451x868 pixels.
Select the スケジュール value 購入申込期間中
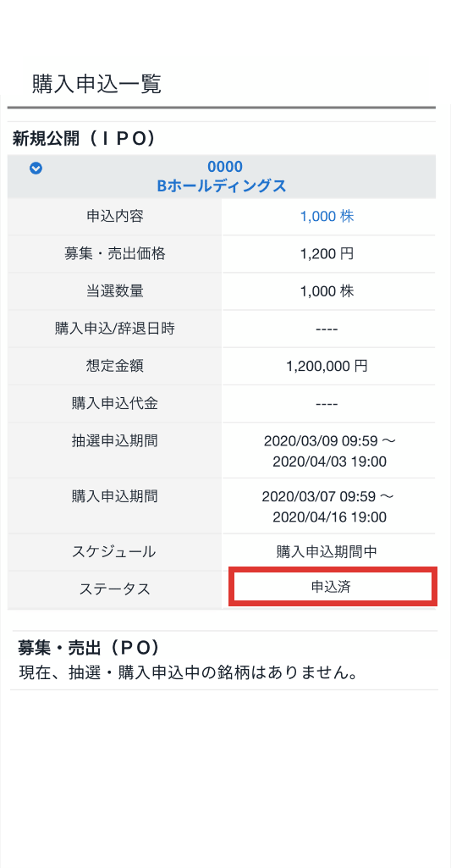[x=327, y=552]
